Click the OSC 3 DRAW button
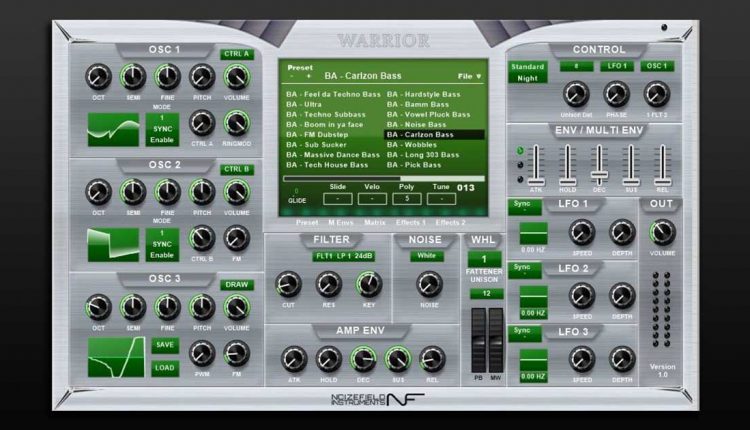 237,285
